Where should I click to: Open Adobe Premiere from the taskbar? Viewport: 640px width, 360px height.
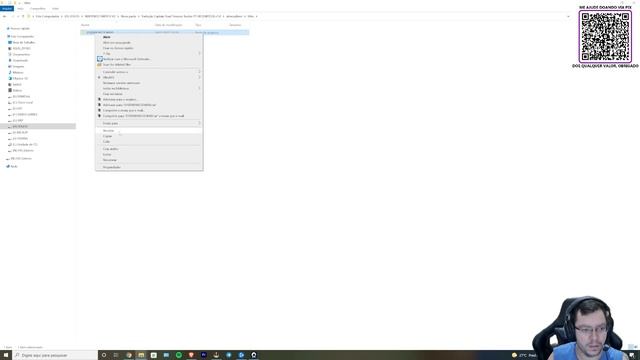(x=204, y=355)
